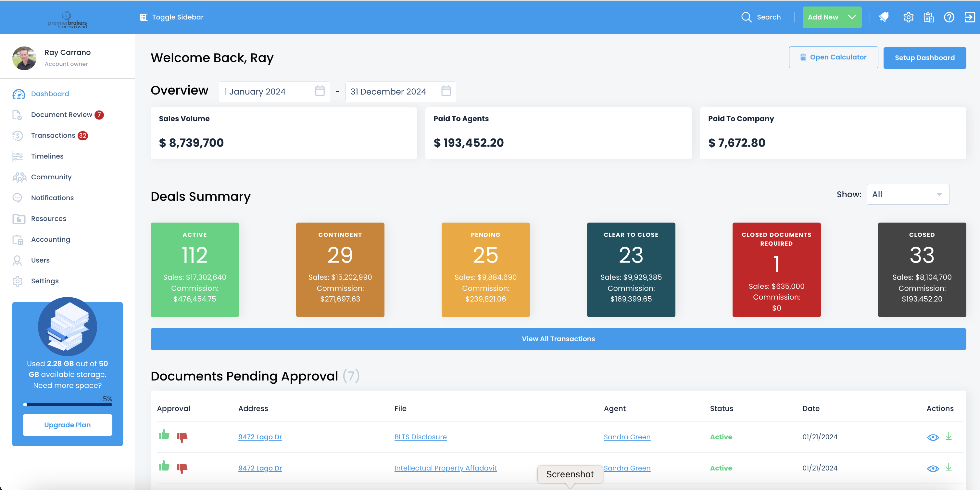Click the Premier Brokers International logo
Image resolution: width=980 pixels, height=490 pixels.
point(67,19)
